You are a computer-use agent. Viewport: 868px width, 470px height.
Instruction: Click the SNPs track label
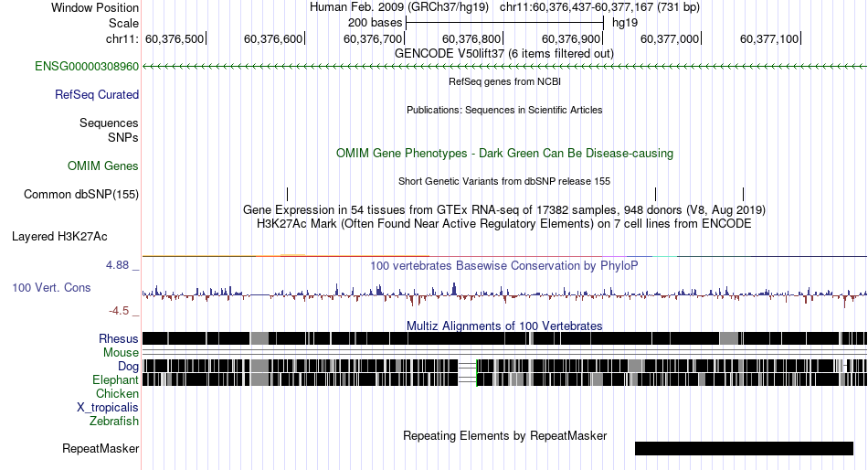click(123, 137)
